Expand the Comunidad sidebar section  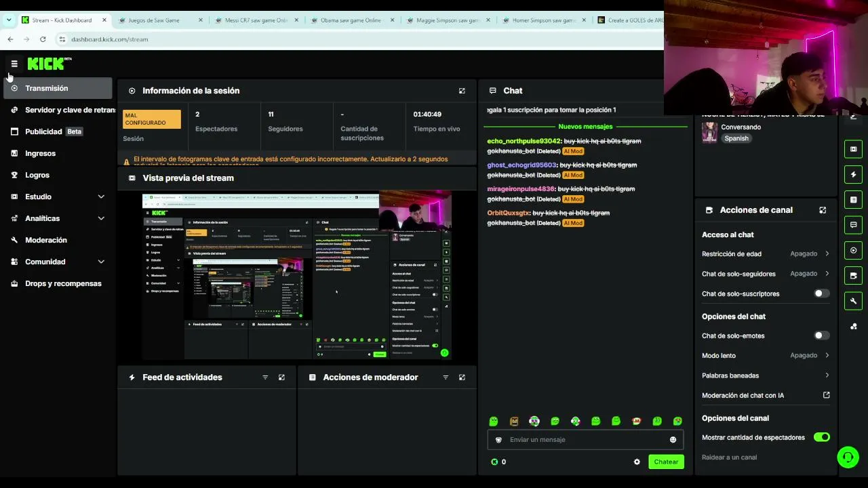pyautogui.click(x=101, y=262)
